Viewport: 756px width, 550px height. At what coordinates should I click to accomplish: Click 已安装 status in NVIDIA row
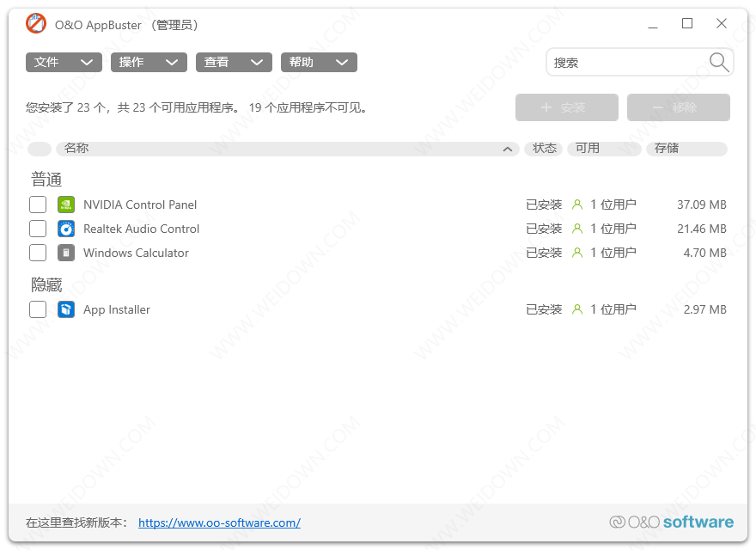[544, 205]
